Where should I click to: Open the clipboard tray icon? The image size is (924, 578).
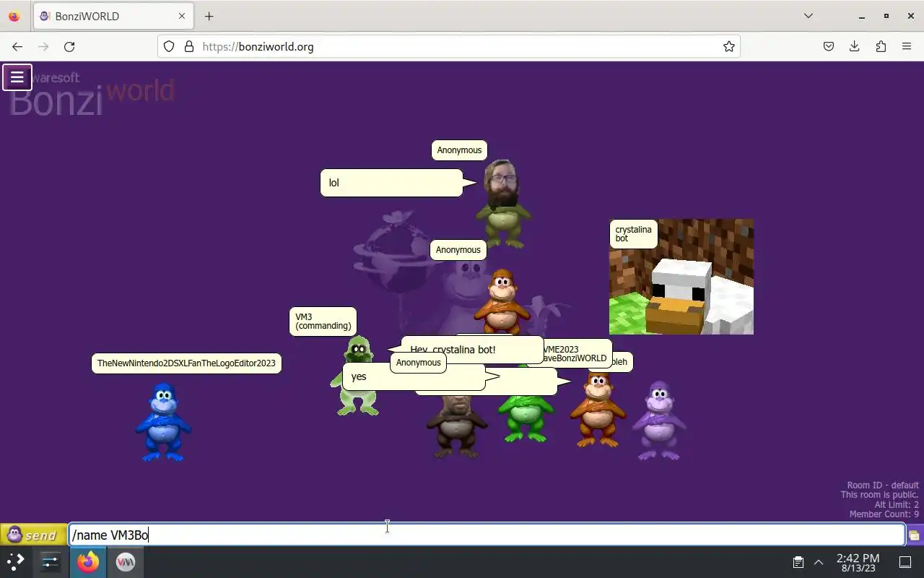click(798, 562)
